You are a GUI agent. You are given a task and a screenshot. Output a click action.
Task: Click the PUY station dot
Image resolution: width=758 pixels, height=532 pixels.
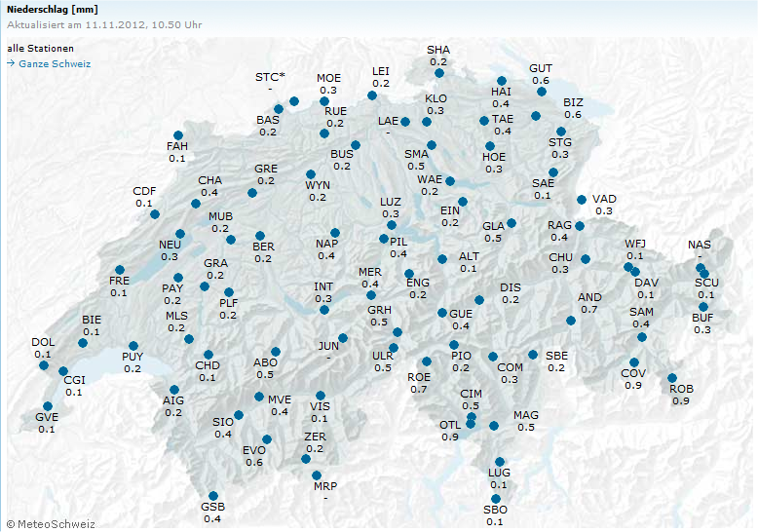[x=133, y=346]
